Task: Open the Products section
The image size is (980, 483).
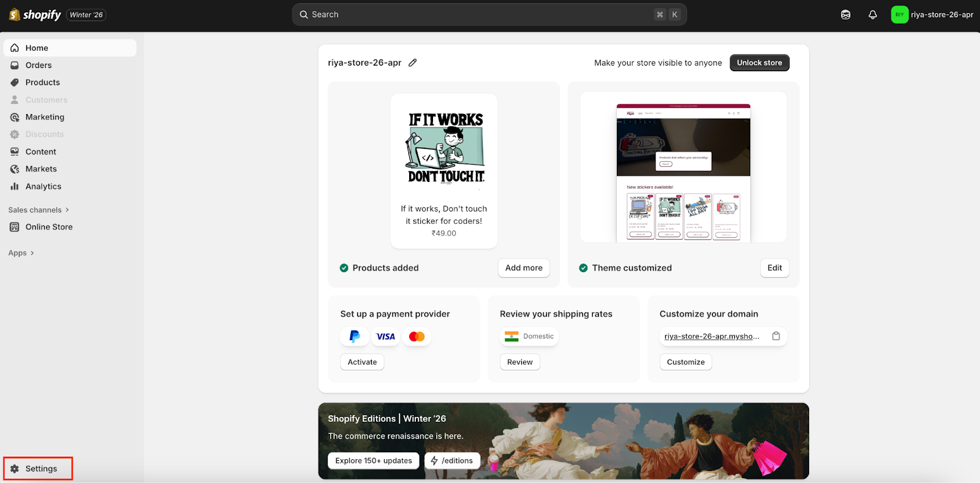Action: pos(70,82)
